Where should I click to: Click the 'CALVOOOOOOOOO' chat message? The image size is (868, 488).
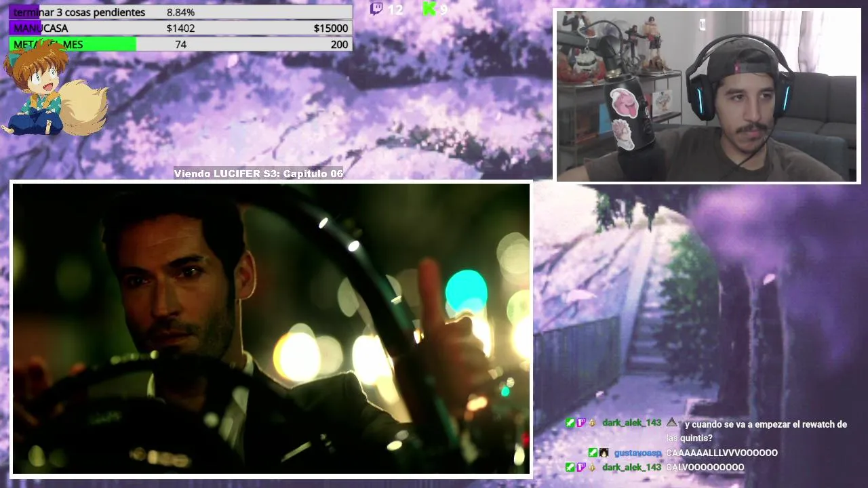(705, 467)
